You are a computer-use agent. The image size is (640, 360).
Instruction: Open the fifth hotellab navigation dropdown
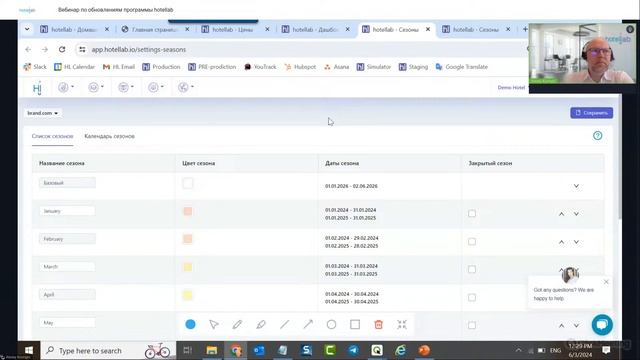click(186, 87)
